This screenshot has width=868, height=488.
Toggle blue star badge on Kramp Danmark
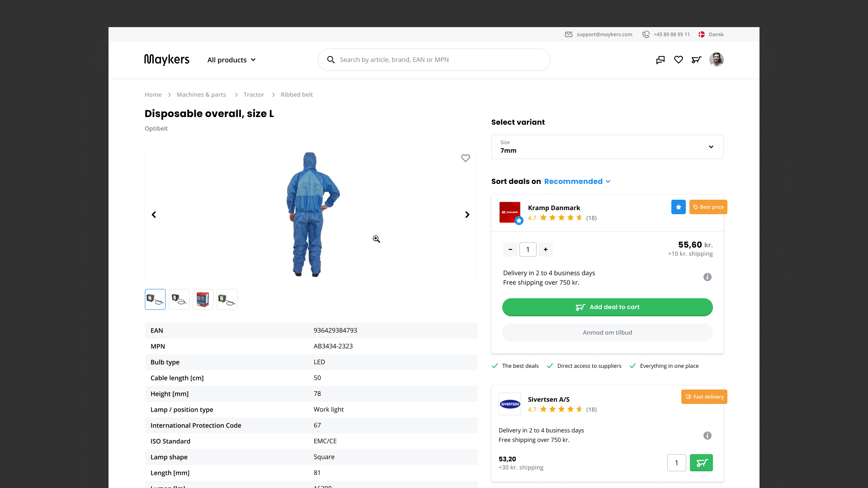(678, 207)
